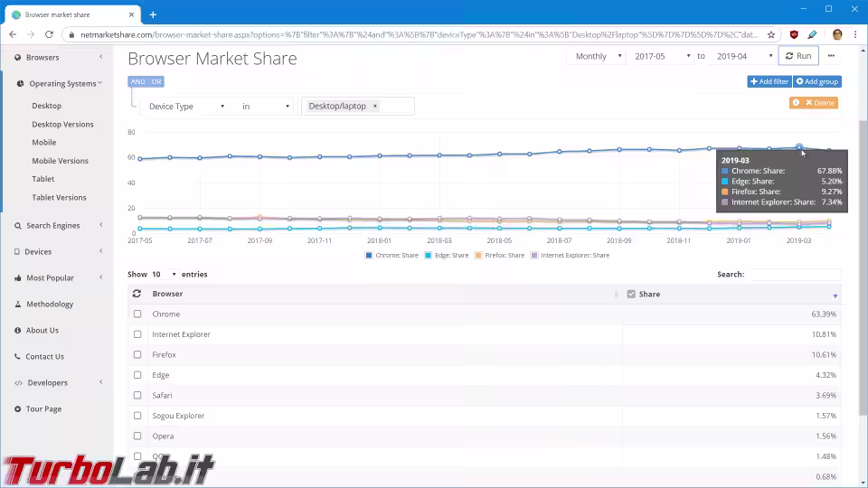Open the 'in' operator dropdown
The width and height of the screenshot is (868, 488).
pyautogui.click(x=265, y=107)
